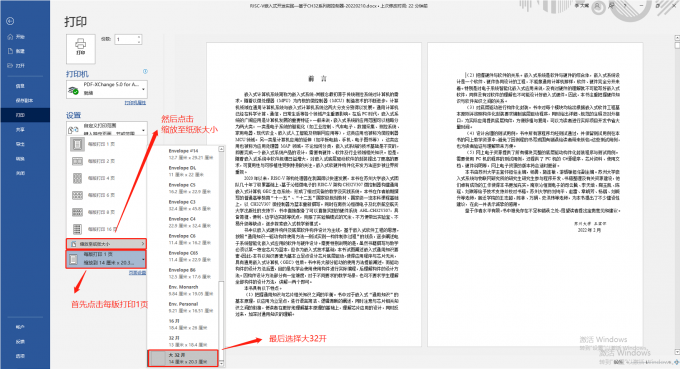Image resolution: width=680 pixels, height=369 pixels.
Task: Expand the custom print range dropdown
Action: point(107,129)
